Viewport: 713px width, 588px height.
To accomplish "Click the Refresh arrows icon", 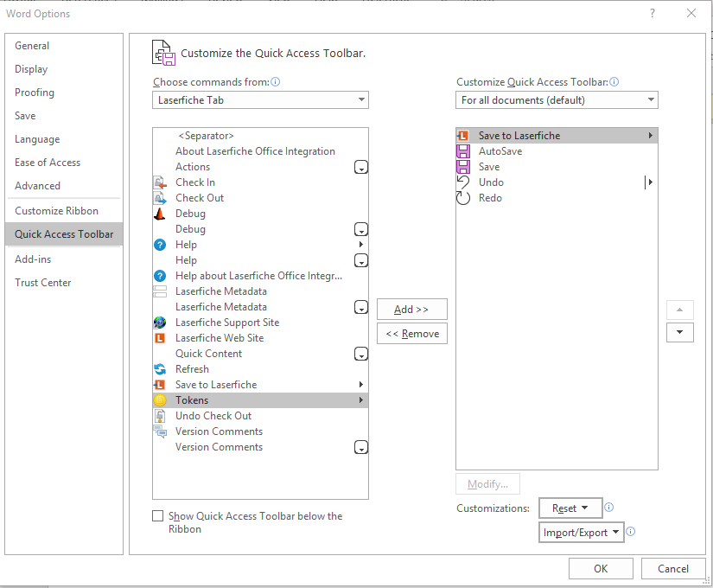I will 160,369.
